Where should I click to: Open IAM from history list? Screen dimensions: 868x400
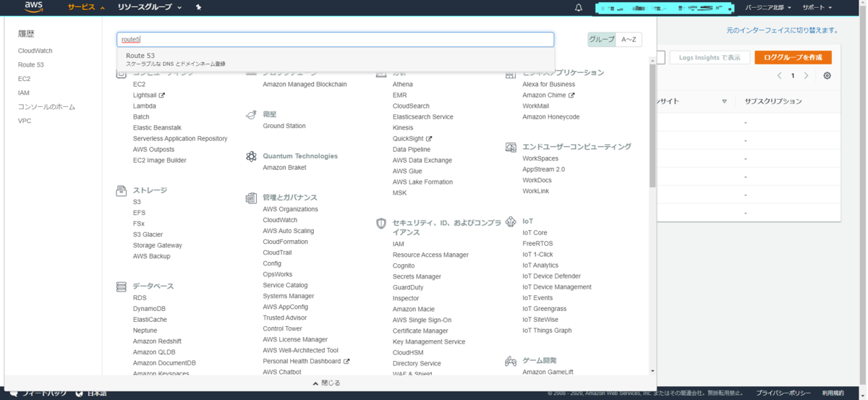pos(24,93)
